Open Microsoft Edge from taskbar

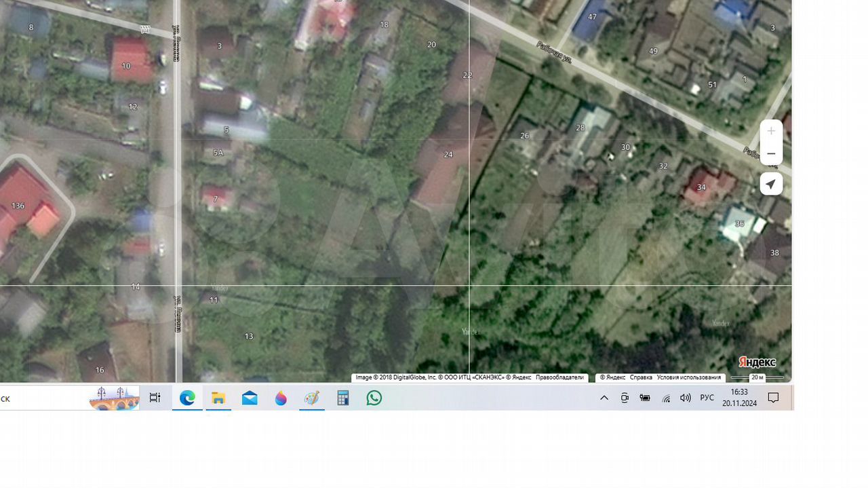187,398
